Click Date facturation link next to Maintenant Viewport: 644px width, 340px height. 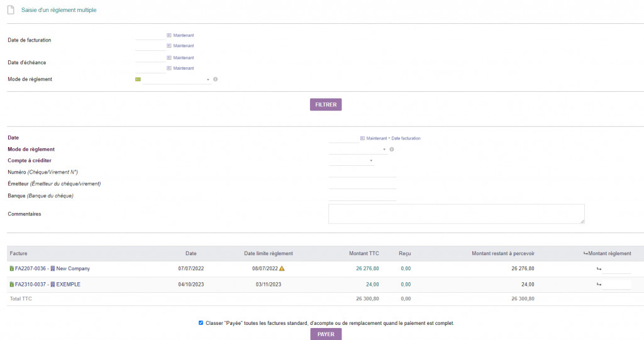tap(406, 138)
